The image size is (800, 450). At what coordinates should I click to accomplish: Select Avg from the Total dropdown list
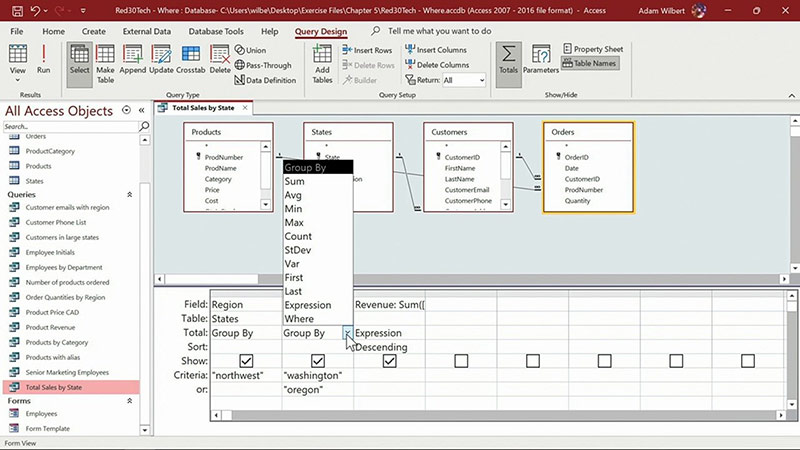pos(318,195)
